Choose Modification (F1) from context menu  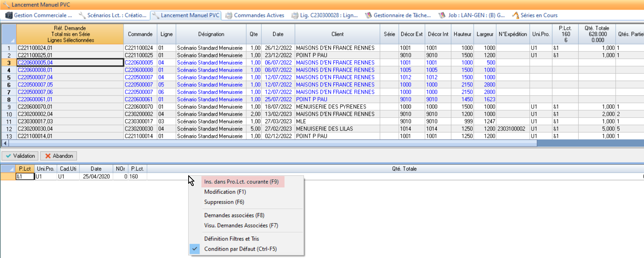pos(225,192)
